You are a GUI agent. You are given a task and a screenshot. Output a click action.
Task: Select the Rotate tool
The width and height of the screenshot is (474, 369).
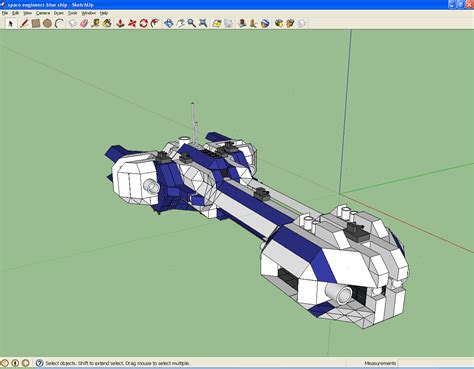tap(144, 23)
